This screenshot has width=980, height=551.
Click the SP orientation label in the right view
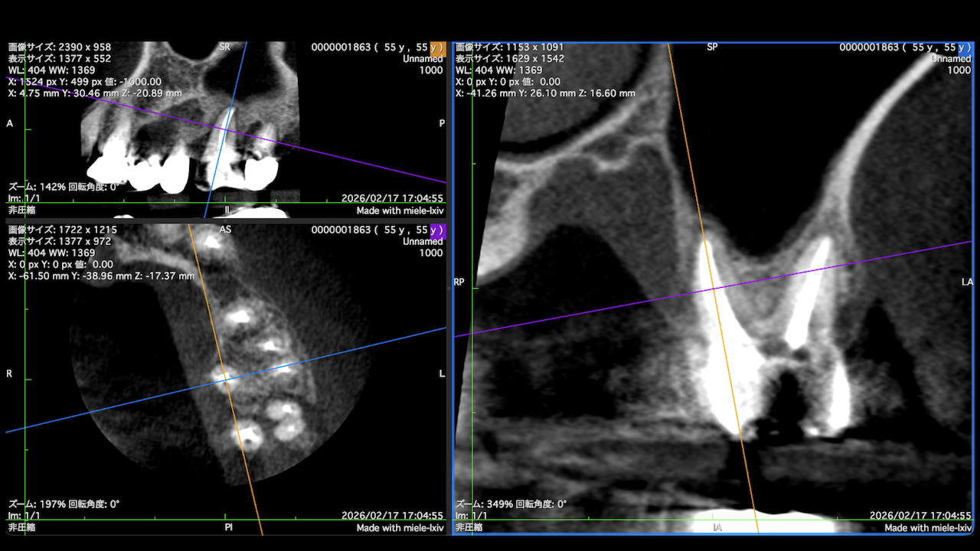tap(712, 47)
